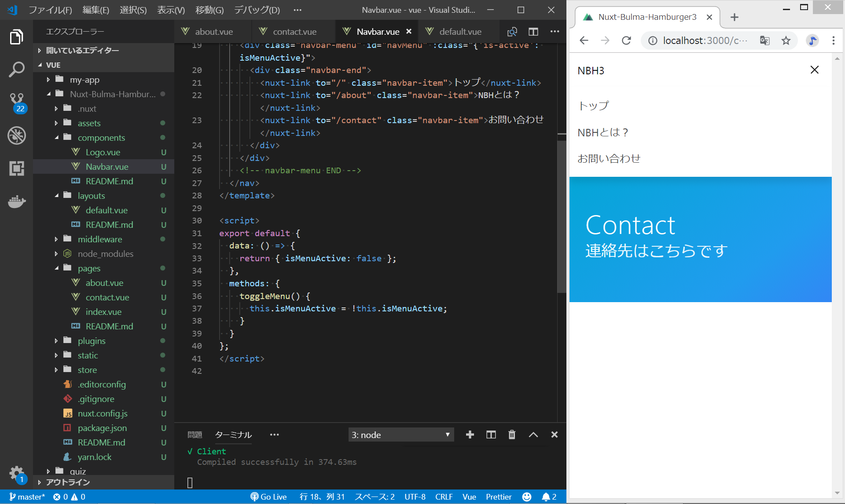The image size is (845, 504).
Task: Click the open changes icon in editor toolbar
Action: pyautogui.click(x=512, y=32)
